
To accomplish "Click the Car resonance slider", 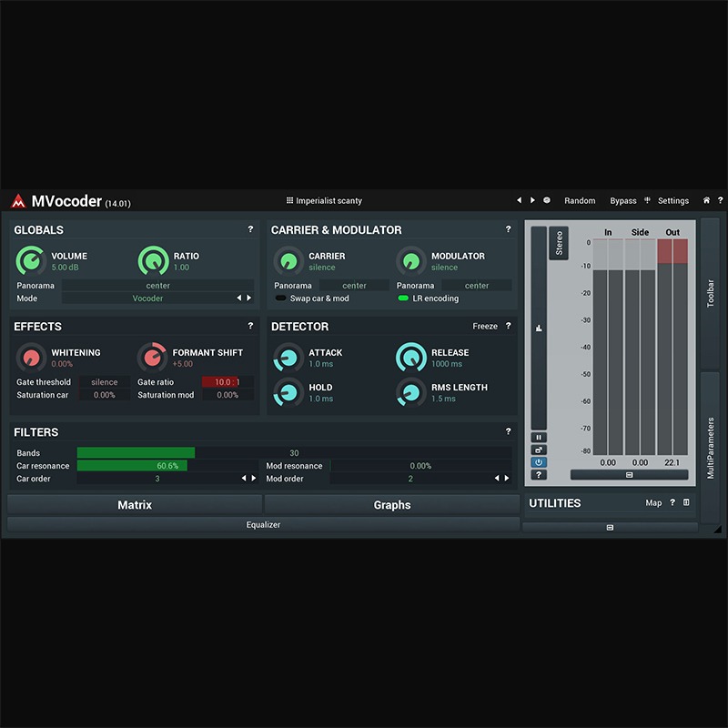I will pyautogui.click(x=167, y=465).
